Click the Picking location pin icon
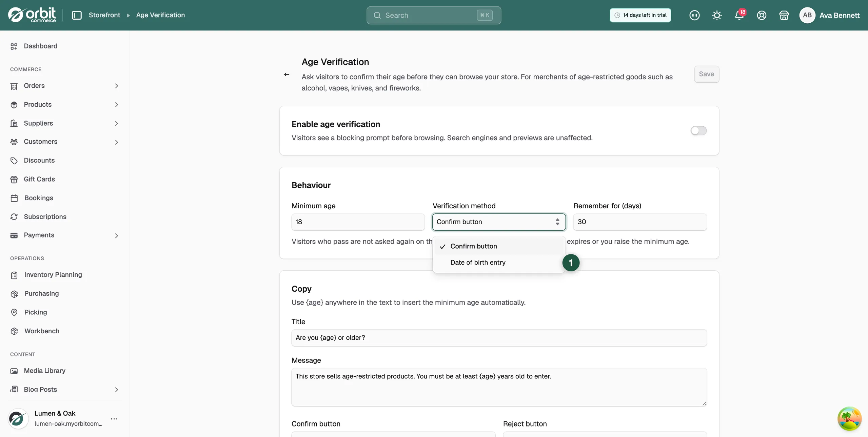Screen dimensions: 868x437 14,312
